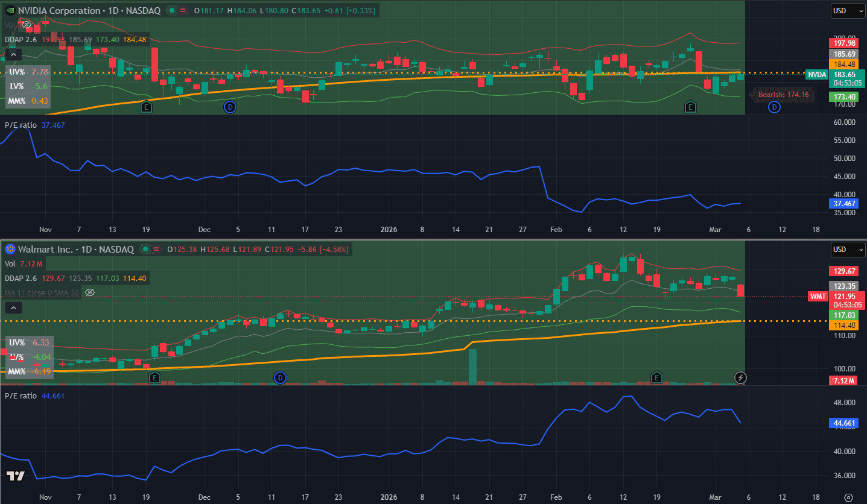Viewport: 867px width, 504px height.
Task: Open the USD currency dropdown on NVIDIA chart
Action: [x=839, y=11]
